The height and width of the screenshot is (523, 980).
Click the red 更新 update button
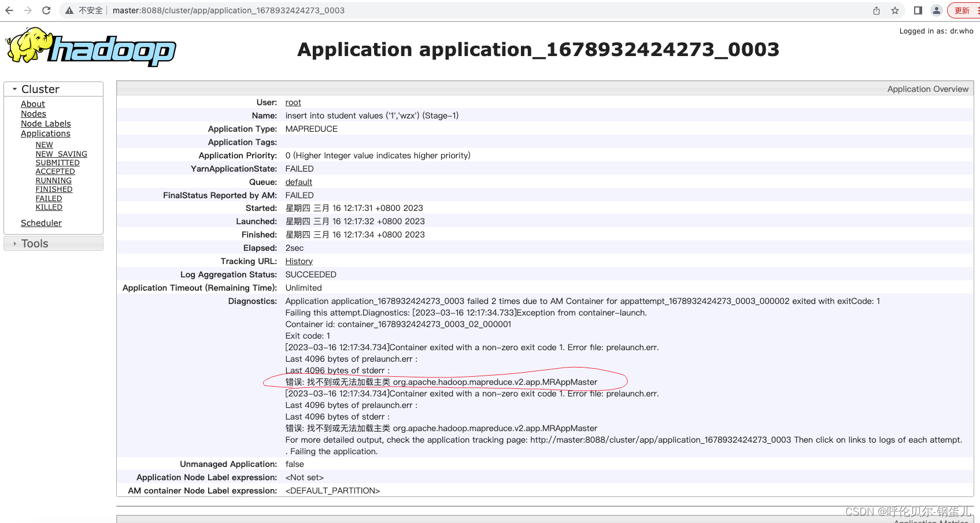pos(962,10)
